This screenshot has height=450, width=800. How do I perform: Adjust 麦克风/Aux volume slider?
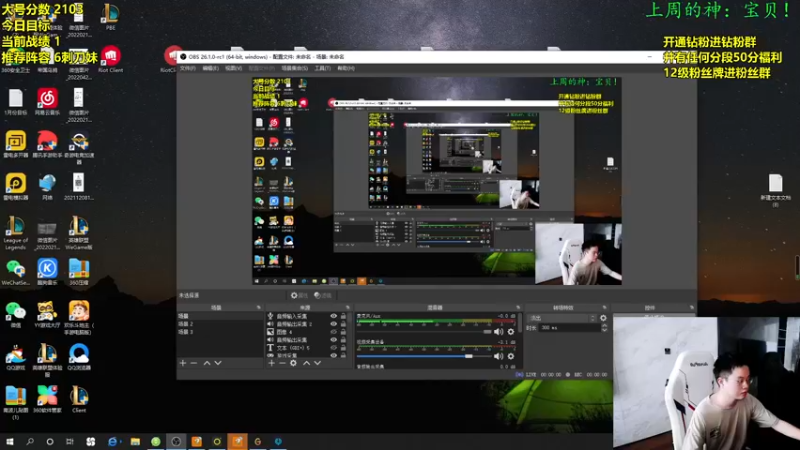(423, 332)
